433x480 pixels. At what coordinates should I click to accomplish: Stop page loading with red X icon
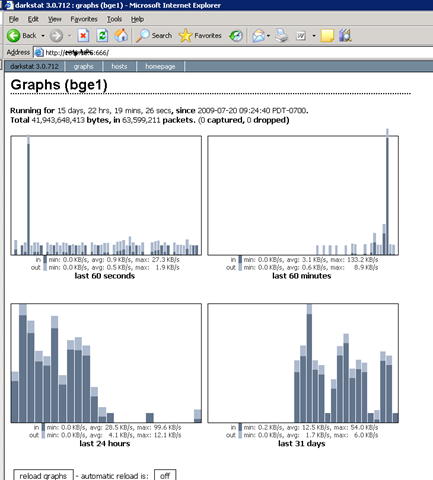tap(83, 35)
